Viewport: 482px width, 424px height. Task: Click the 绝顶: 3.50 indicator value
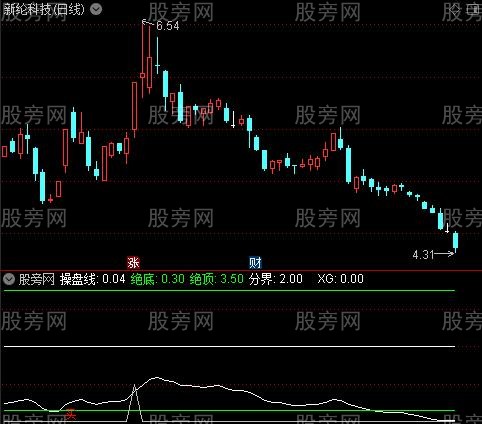(x=216, y=279)
